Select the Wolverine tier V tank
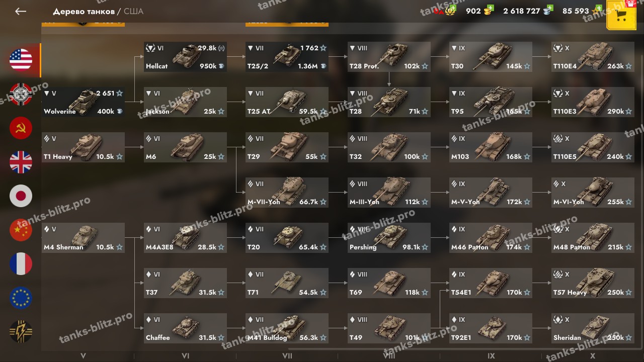Viewport: 644px width, 362px height. coord(83,102)
